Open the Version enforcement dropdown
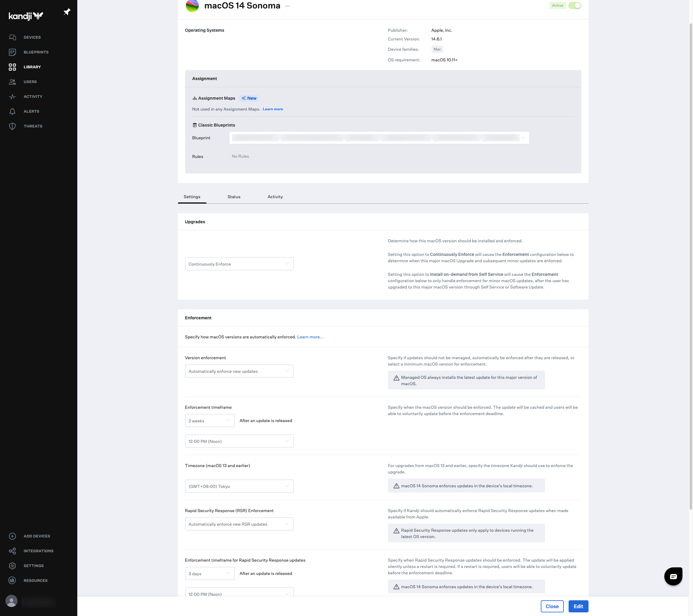Viewport: 693px width, 616px height. 239,371
